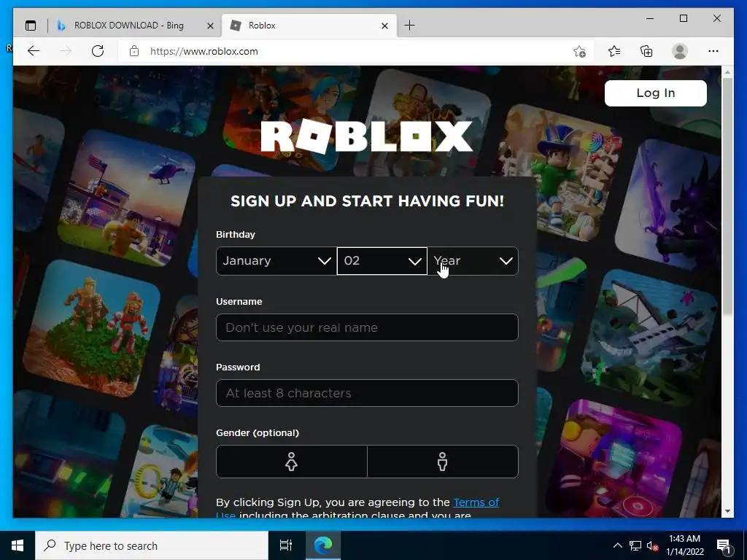Screen dimensions: 747x560
Task: Open Task View on the taskbar
Action: pos(286,545)
